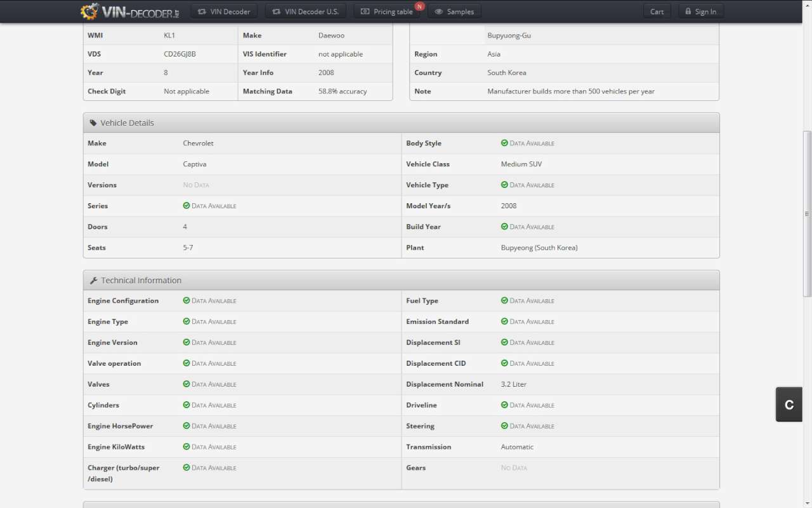Click the Sign In button
Viewport: 812px width, 508px height.
pyautogui.click(x=700, y=11)
